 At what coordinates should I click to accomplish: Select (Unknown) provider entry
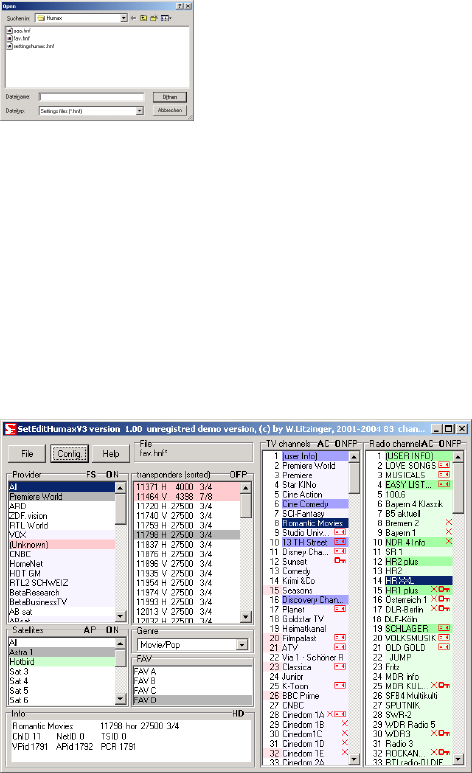tap(62, 545)
